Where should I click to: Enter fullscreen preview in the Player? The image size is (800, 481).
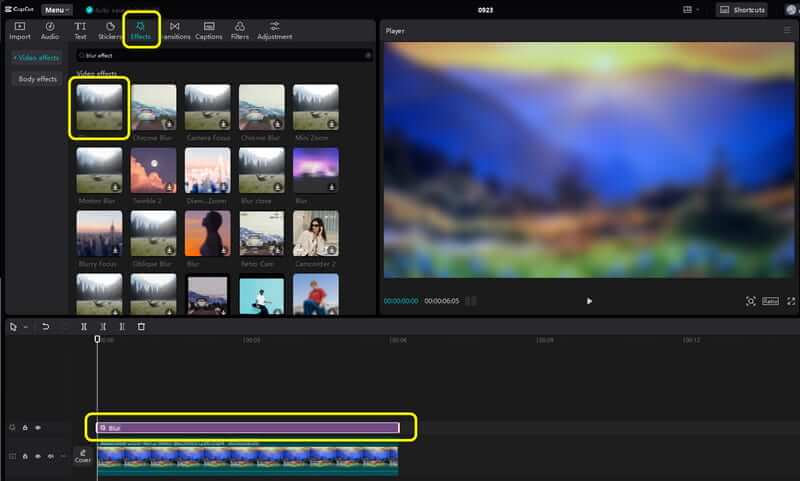tap(791, 301)
